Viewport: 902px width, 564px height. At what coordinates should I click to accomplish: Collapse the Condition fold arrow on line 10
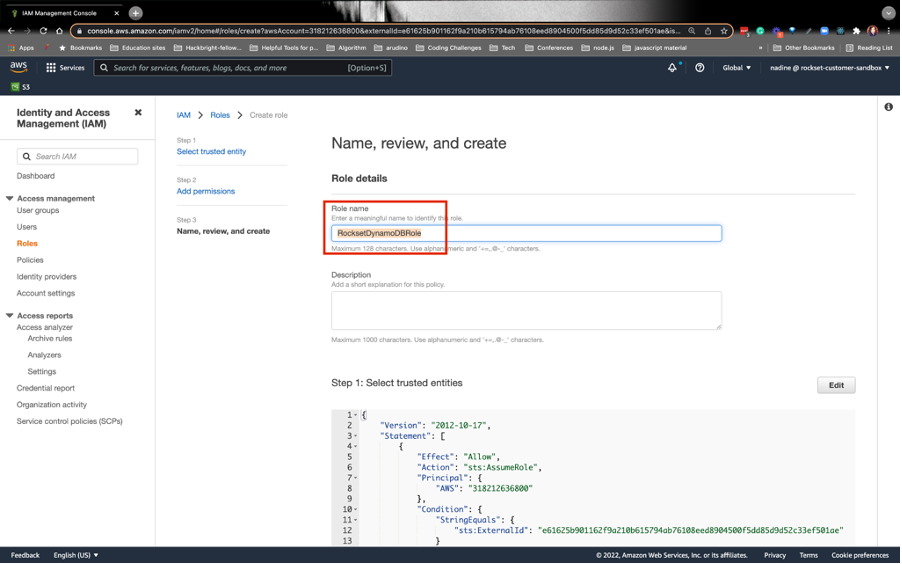click(x=356, y=509)
